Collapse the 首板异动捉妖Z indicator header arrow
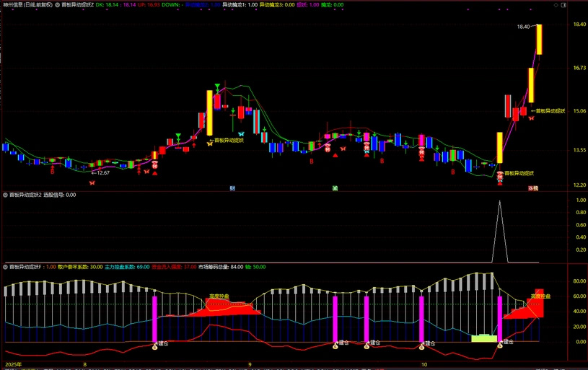Screen dimensions: 588x370 (x=58, y=5)
